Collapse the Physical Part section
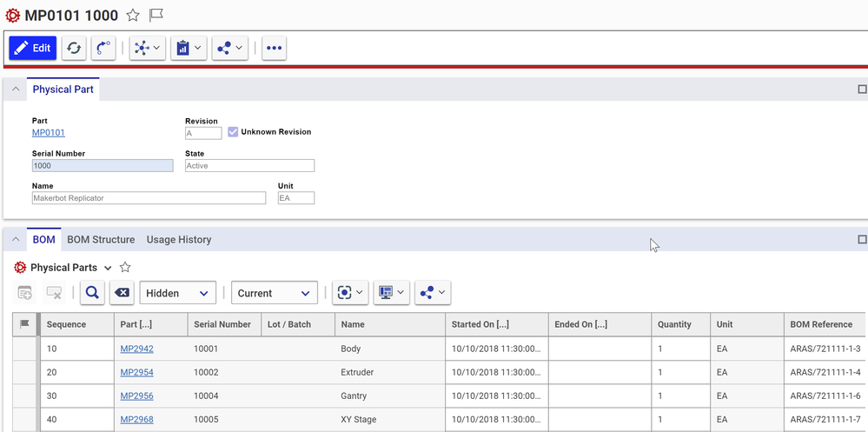The image size is (868, 432). click(x=15, y=90)
